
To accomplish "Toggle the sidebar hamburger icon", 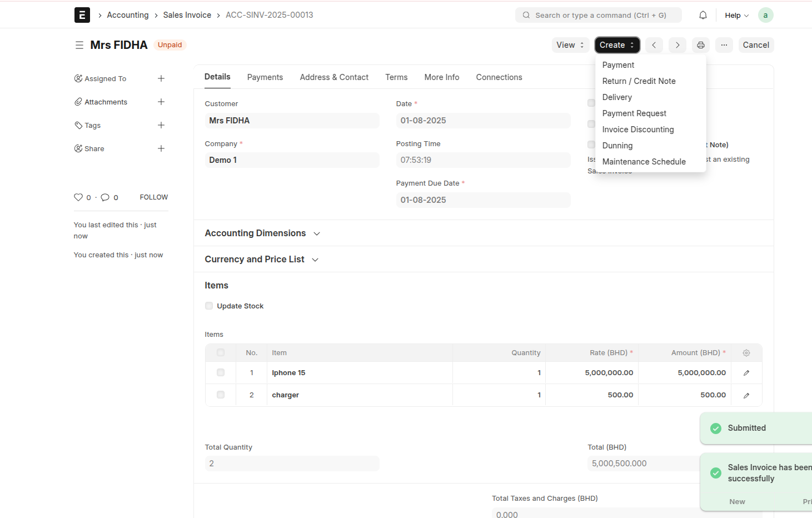I will (79, 45).
